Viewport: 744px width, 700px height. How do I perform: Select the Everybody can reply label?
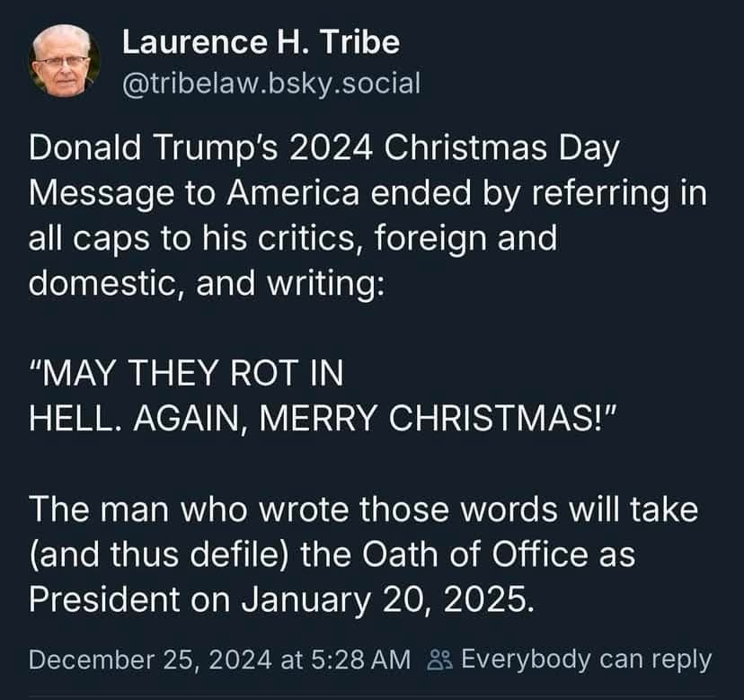(x=587, y=660)
